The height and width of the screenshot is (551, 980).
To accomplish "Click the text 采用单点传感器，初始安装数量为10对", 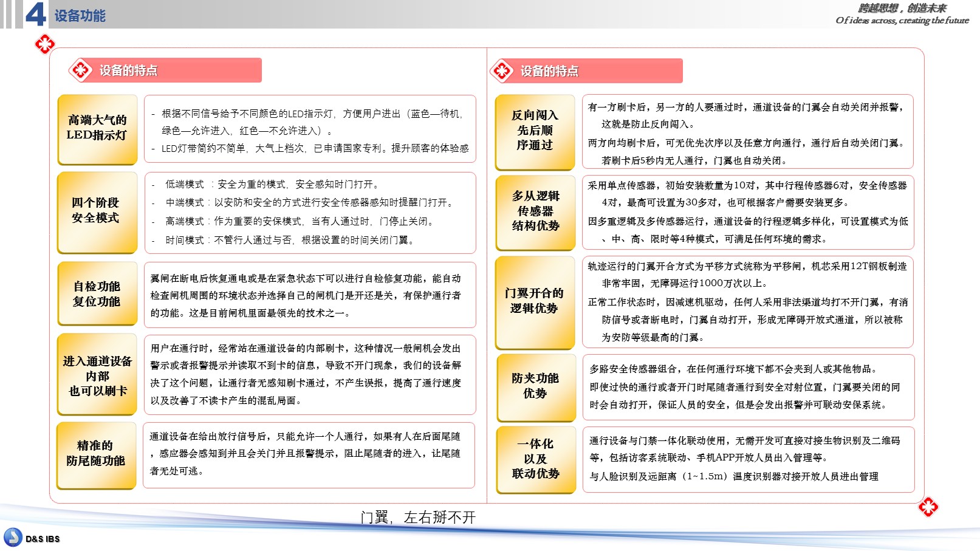I will (747, 194).
